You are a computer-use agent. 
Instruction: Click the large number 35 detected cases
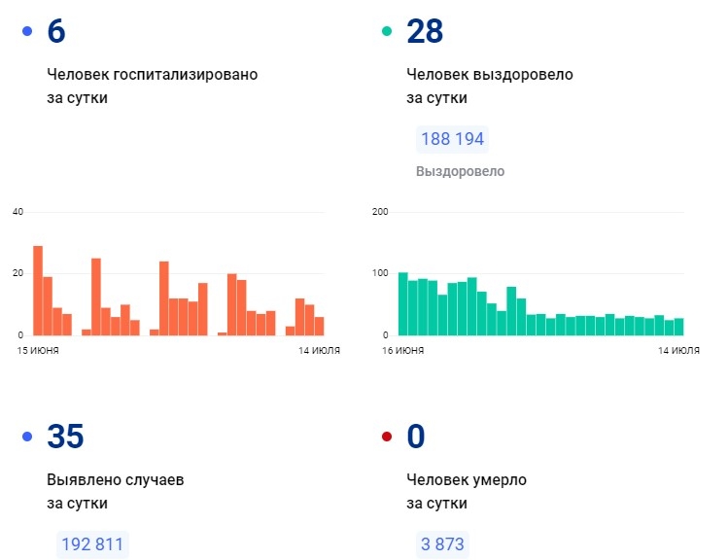coord(65,437)
